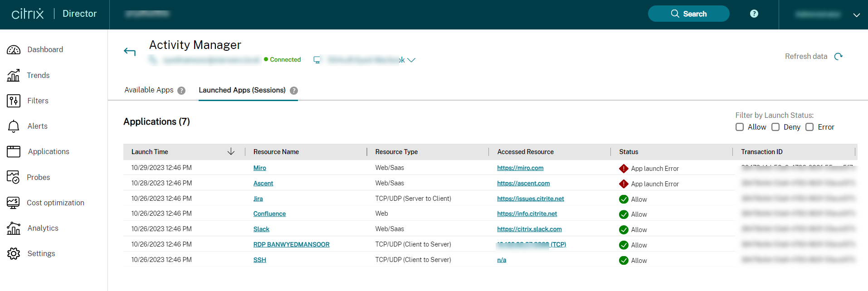Image resolution: width=868 pixels, height=291 pixels.
Task: Enable the Allow launch status filter
Action: 740,127
